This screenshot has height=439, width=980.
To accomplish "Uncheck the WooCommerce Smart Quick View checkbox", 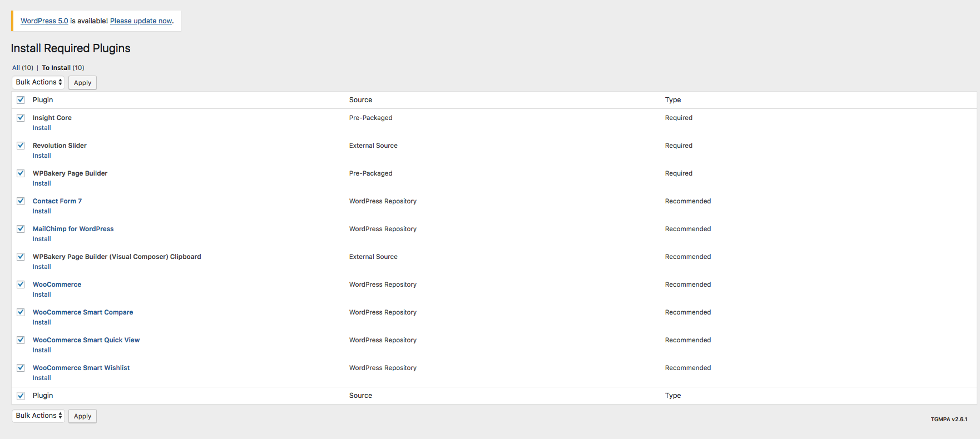I will tap(21, 340).
